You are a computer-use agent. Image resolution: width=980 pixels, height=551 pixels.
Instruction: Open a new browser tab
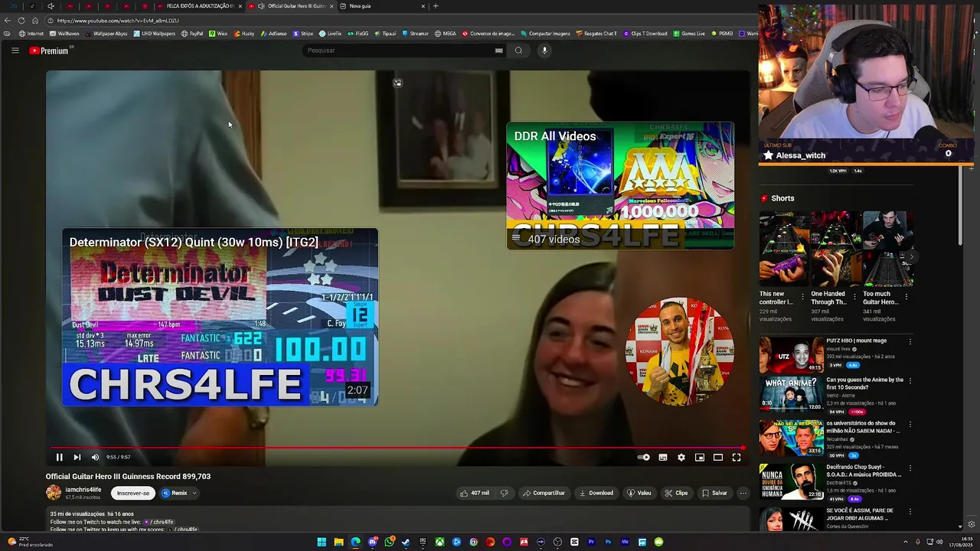[436, 6]
